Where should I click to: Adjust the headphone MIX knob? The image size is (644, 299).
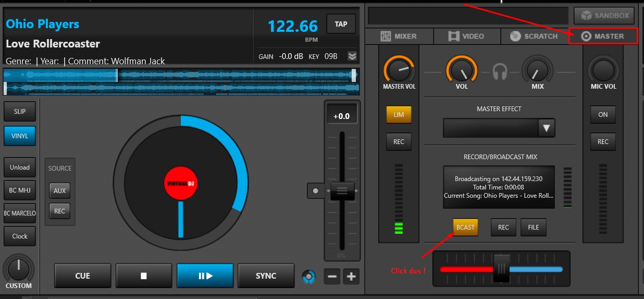(537, 69)
